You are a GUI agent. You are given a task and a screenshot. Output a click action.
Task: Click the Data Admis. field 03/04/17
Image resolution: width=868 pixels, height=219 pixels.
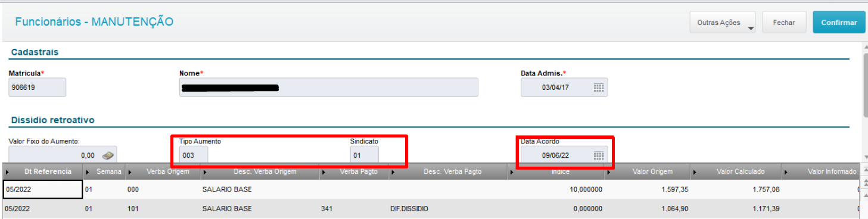tap(565, 87)
